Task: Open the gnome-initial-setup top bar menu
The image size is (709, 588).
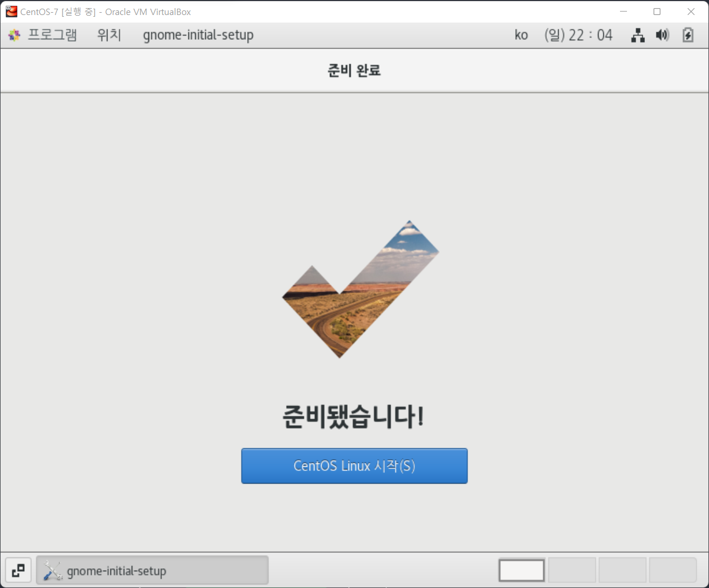Action: tap(198, 35)
